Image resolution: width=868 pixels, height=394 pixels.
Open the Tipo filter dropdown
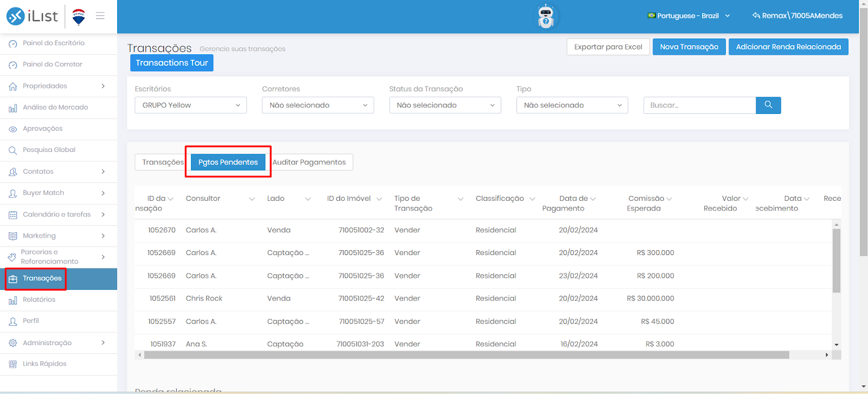pos(572,105)
